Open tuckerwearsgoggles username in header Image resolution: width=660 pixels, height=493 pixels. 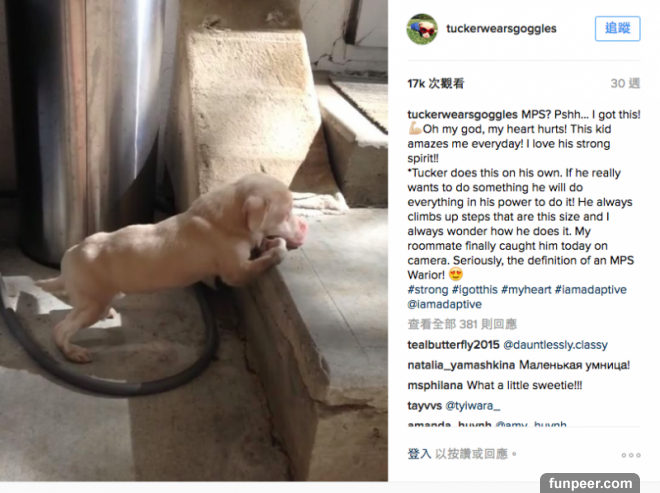pyautogui.click(x=501, y=29)
